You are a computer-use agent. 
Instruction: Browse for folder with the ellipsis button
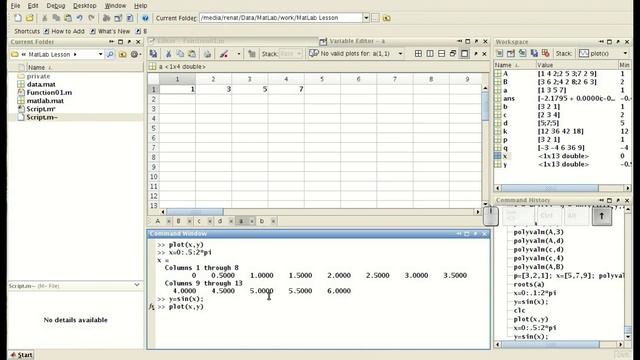[375, 18]
